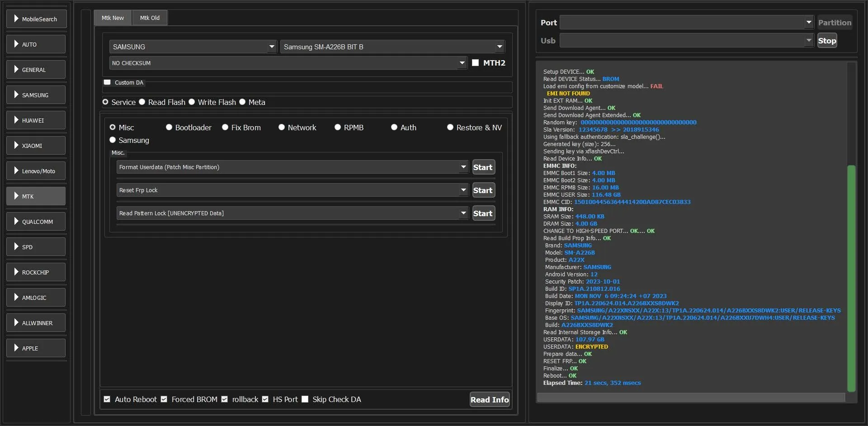Enable the Skip Check DA checkbox
868x426 pixels.
pos(305,399)
